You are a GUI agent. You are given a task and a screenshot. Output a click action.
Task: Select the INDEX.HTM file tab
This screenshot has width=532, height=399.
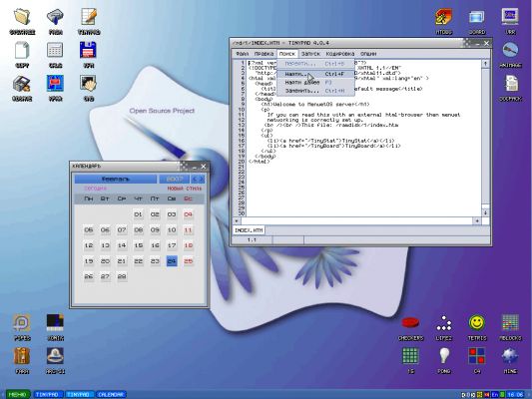(249, 230)
